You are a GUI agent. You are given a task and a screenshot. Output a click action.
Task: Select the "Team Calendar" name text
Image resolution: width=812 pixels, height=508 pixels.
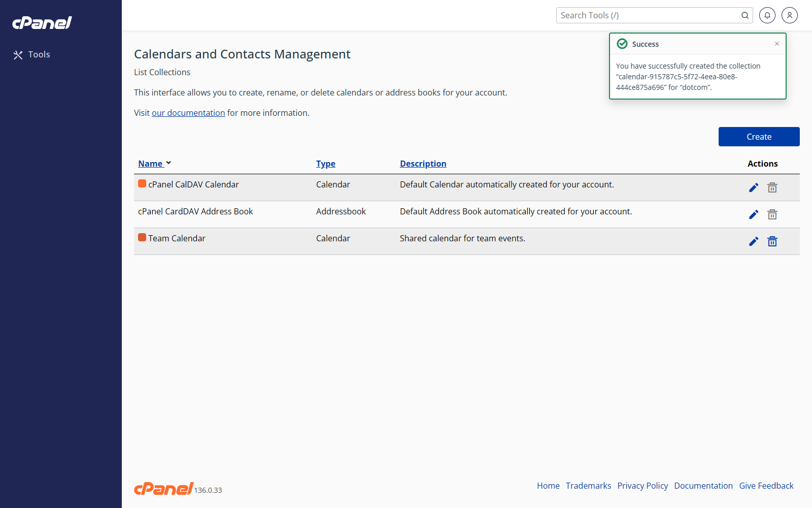177,238
